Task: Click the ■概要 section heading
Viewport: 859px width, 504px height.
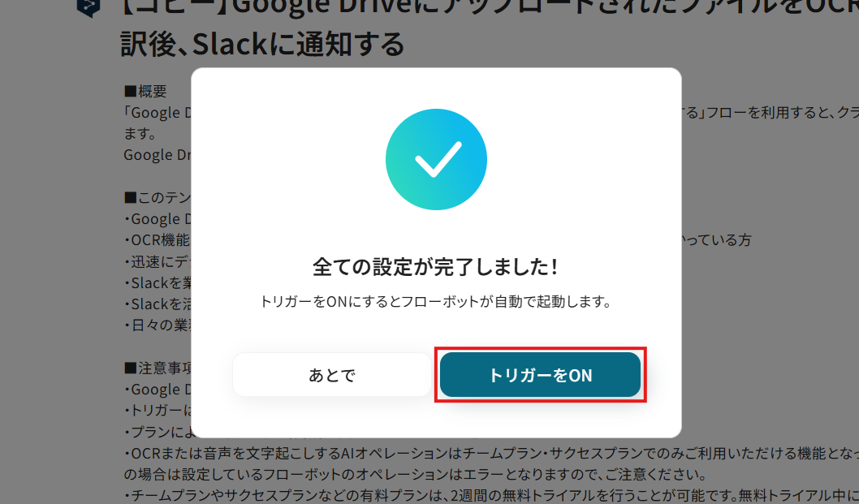Action: tap(145, 91)
